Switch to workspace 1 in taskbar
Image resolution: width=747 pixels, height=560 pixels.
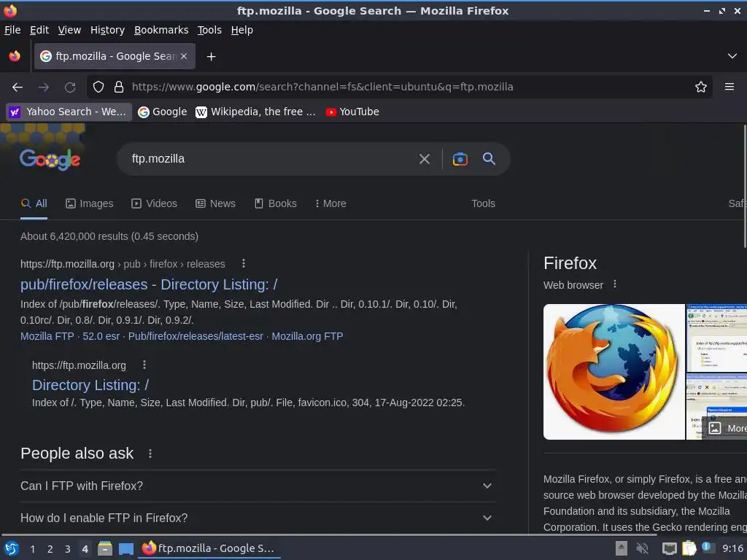tap(32, 549)
